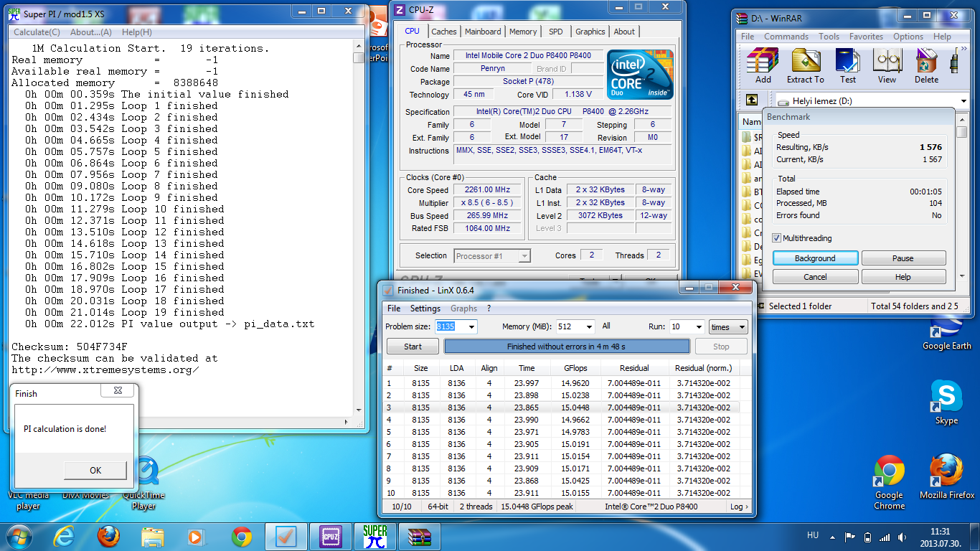Click the battery power tray icon
Screen dimensions: 980x551
[867, 537]
